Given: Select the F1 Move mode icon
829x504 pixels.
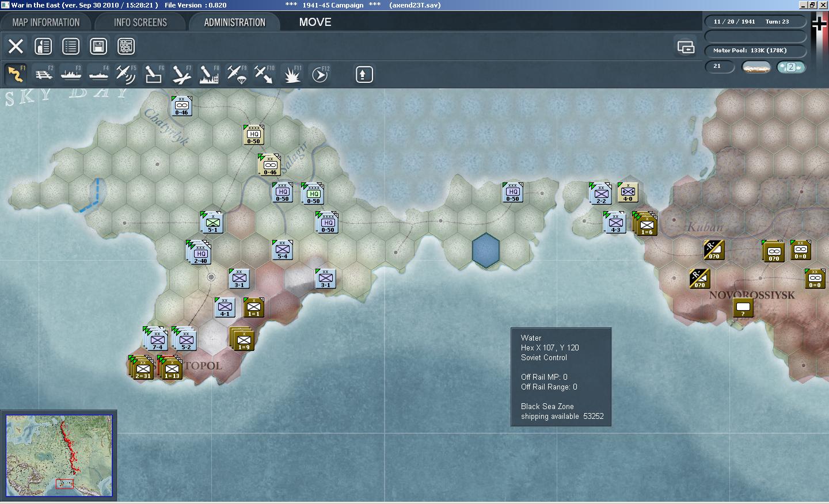Looking at the screenshot, I should pyautogui.click(x=16, y=74).
